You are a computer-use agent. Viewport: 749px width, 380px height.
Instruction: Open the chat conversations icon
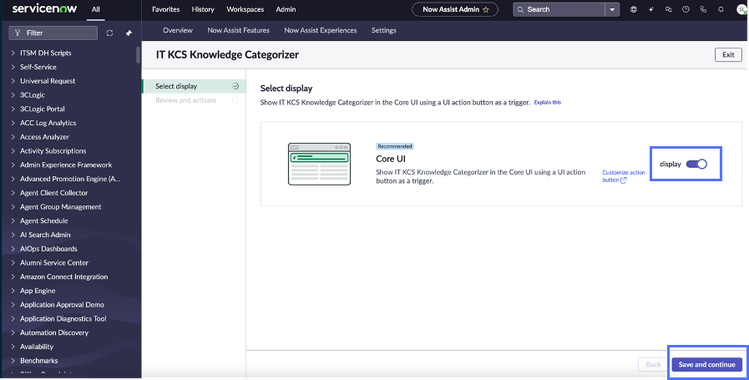(x=668, y=10)
